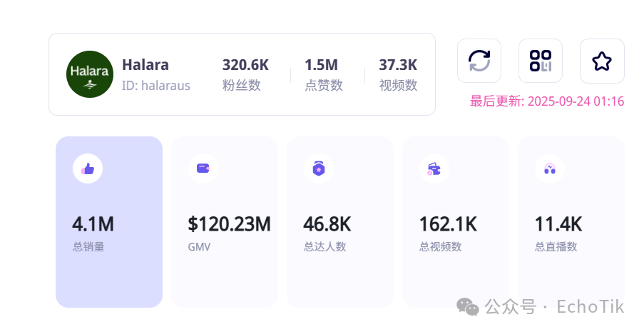The height and width of the screenshot is (332, 644).
Task: Click the Halara shop name
Action: [x=145, y=65]
